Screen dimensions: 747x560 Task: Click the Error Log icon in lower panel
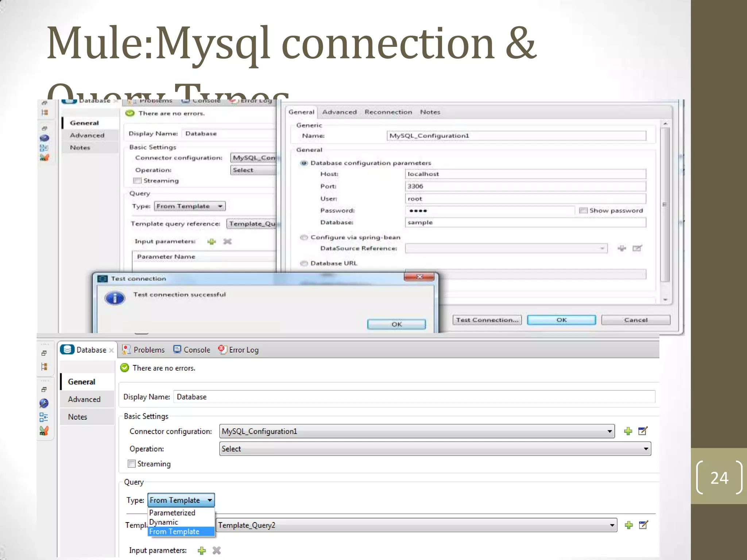click(x=222, y=349)
